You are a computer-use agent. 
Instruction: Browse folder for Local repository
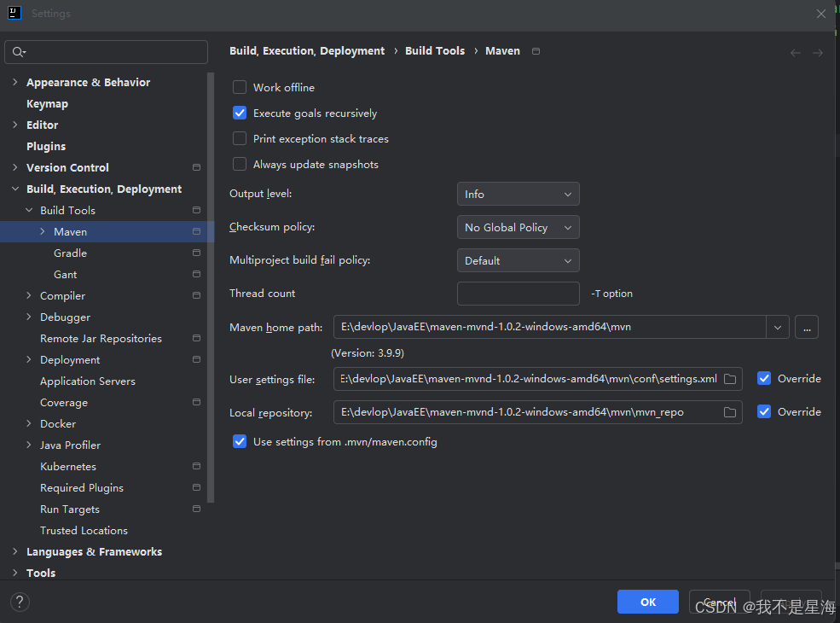[x=730, y=412]
